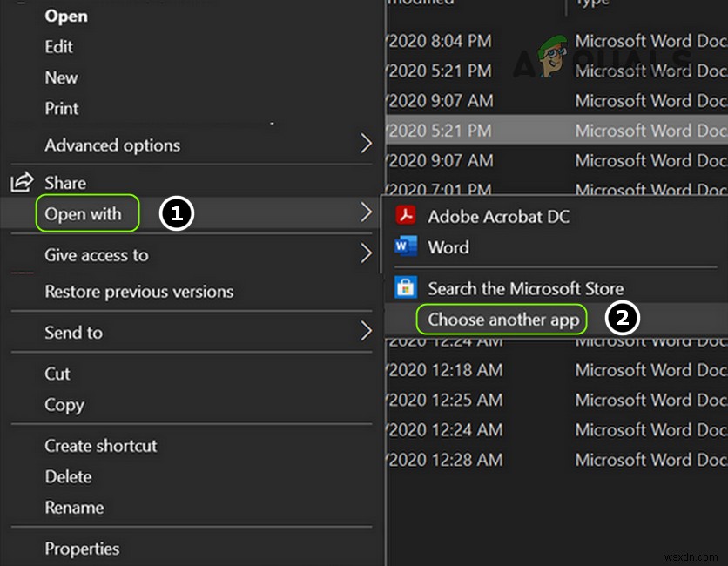Click Restore previous versions
Viewport: 728px width, 566px height.
[139, 292]
